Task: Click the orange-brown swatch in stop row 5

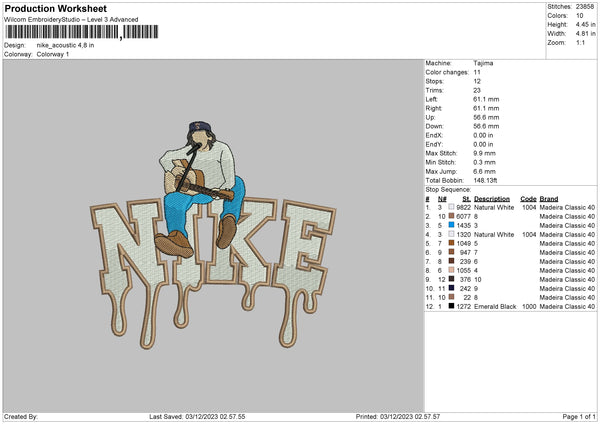Action: pos(451,243)
